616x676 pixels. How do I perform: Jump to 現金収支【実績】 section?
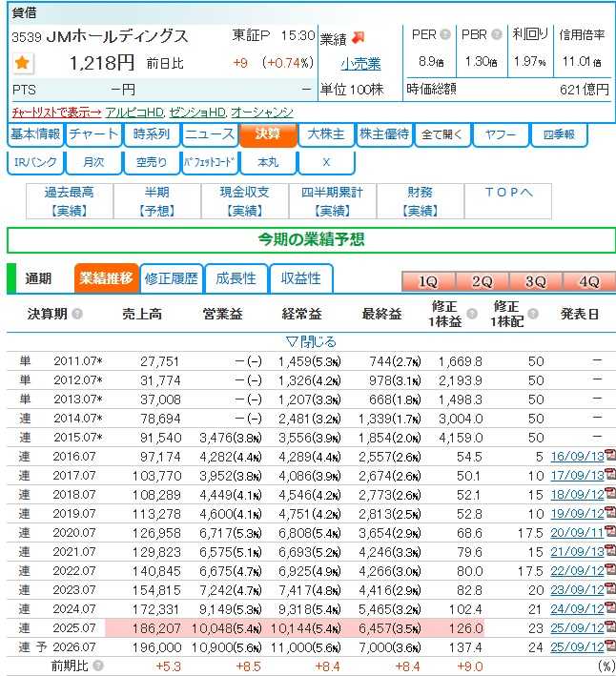(245, 201)
